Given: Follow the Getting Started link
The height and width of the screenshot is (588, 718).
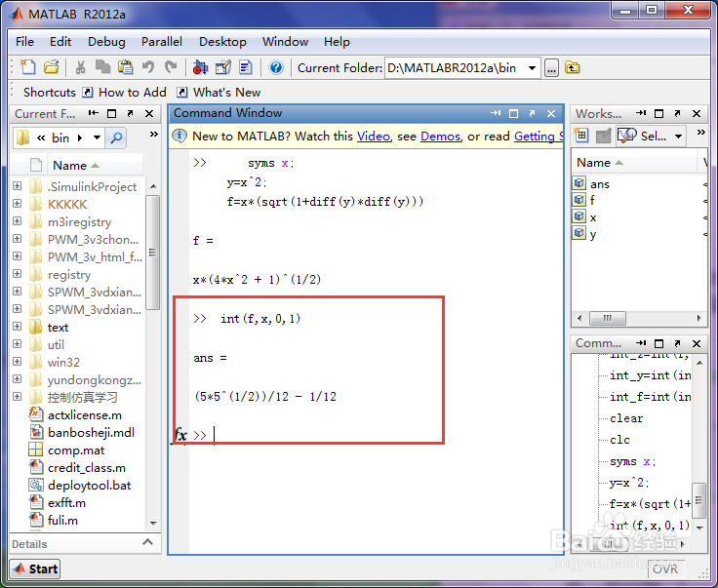Looking at the screenshot, I should [x=538, y=137].
